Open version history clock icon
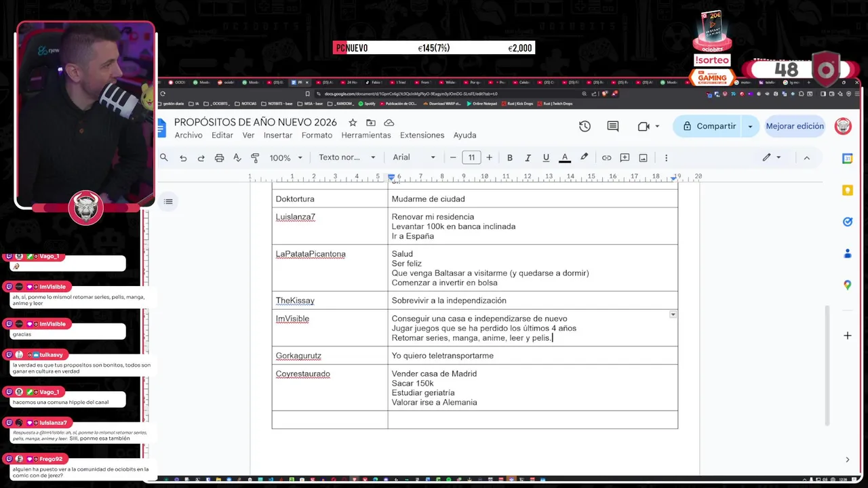Screen dimensions: 868x488 pos(585,126)
